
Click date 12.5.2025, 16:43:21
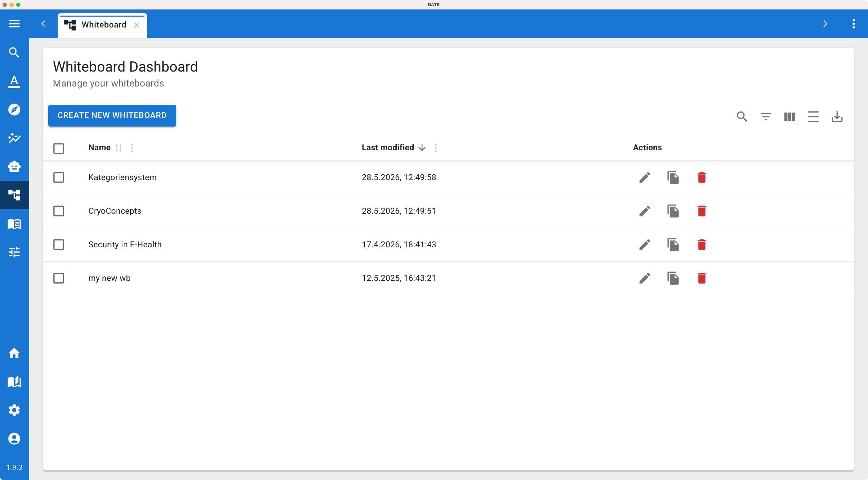click(x=399, y=278)
